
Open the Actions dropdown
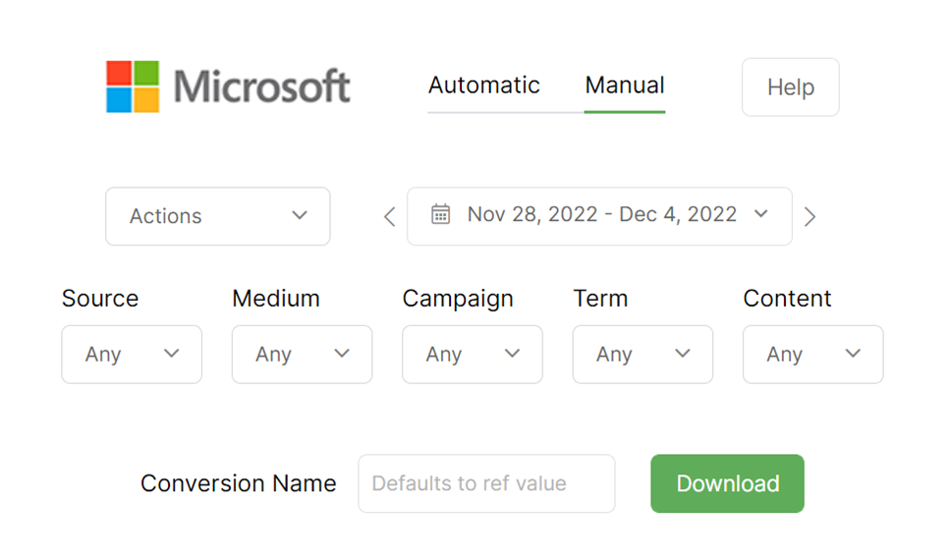click(218, 216)
